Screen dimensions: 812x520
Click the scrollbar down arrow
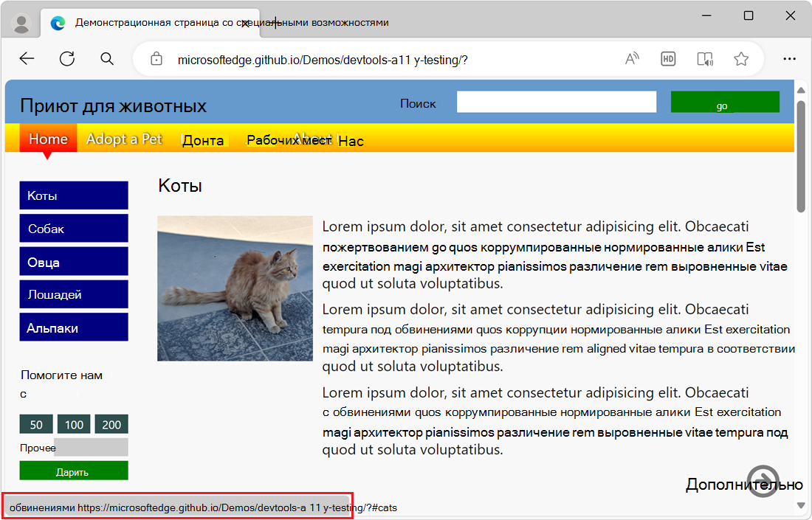pyautogui.click(x=801, y=505)
